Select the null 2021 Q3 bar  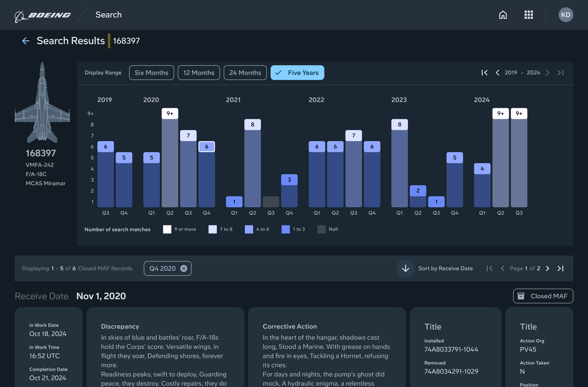[271, 202]
